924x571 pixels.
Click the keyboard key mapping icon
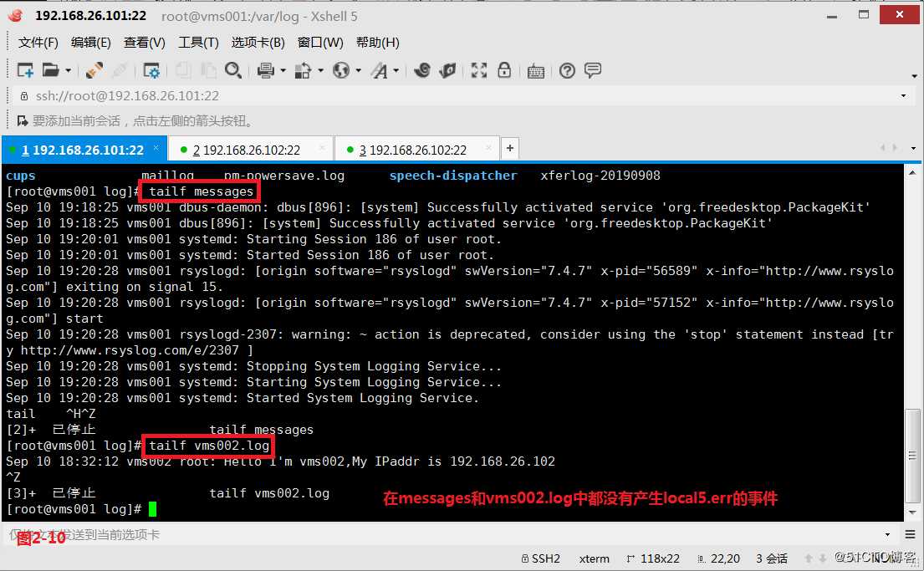point(536,71)
